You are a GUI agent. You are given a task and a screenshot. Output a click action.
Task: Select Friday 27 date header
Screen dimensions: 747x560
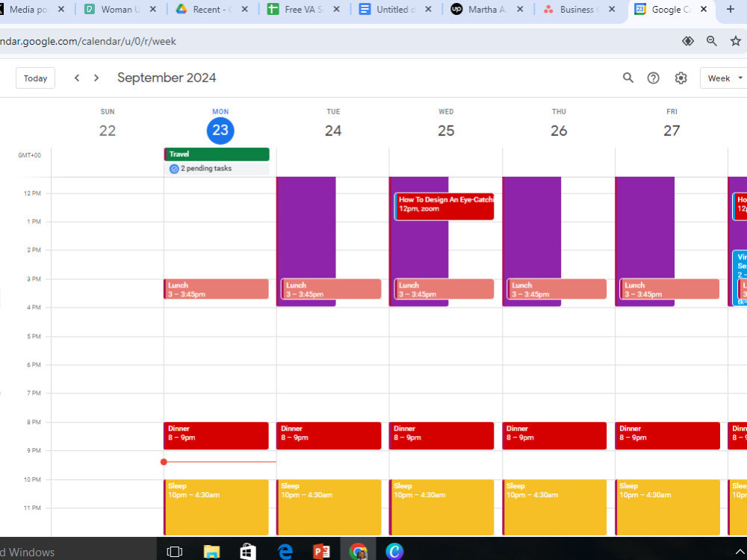[672, 131]
